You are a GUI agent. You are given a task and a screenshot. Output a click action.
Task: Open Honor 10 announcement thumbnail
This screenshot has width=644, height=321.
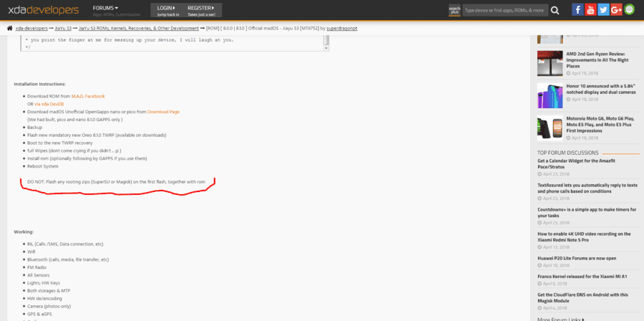pos(550,95)
